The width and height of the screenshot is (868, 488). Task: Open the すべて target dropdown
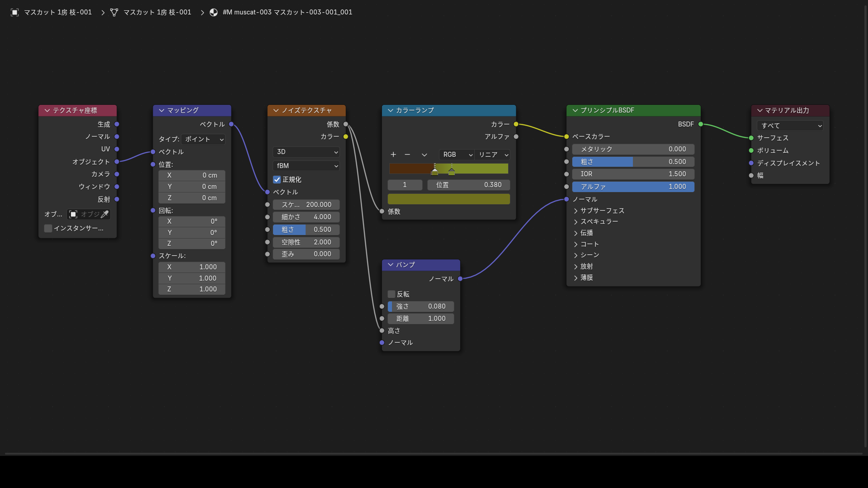tap(790, 126)
